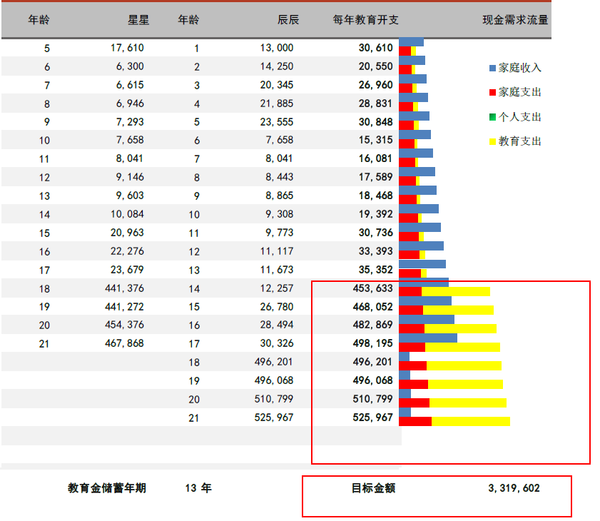600x521 pixels.
Task: Click the yearly expense value 468,052
Action: pyautogui.click(x=373, y=307)
